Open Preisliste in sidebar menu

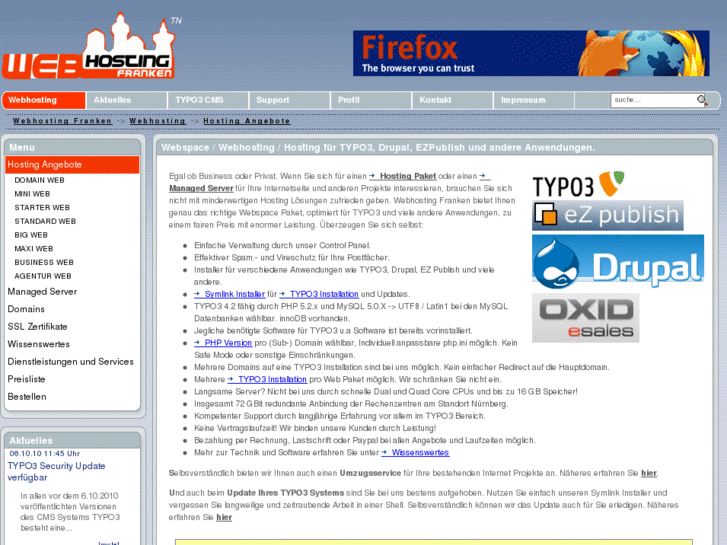pyautogui.click(x=26, y=379)
